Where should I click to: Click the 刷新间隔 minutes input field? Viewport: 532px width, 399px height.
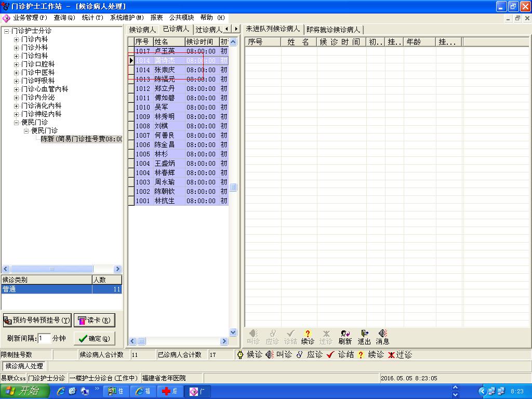pyautogui.click(x=44, y=338)
